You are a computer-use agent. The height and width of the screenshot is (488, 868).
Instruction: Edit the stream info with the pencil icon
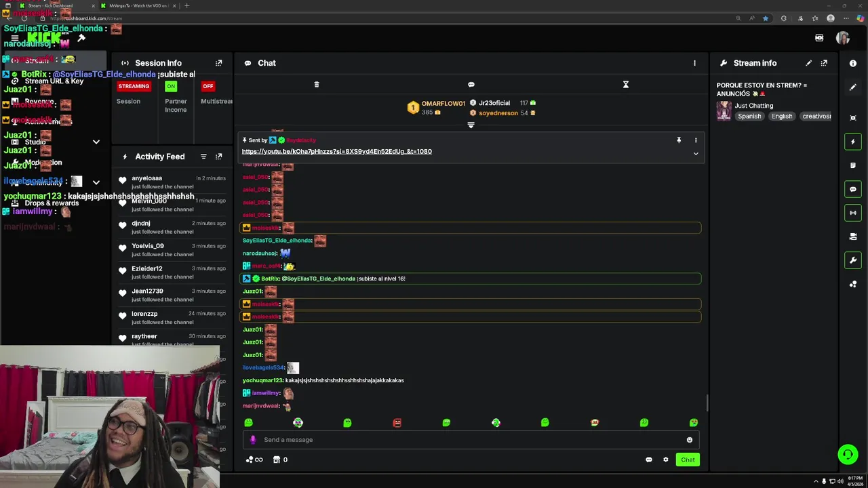pyautogui.click(x=808, y=63)
